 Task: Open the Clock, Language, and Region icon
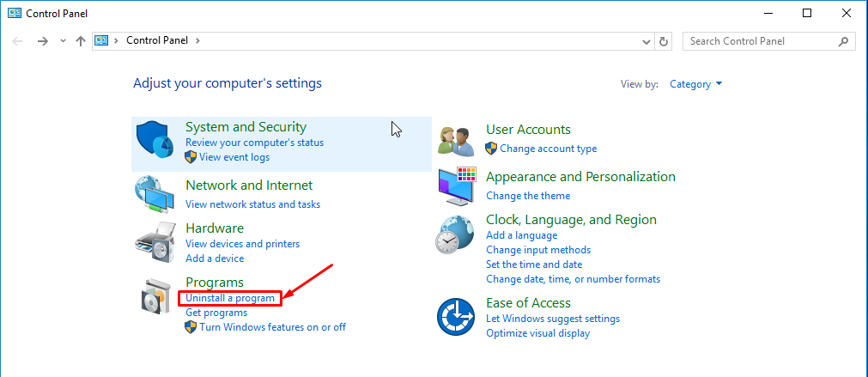tap(454, 235)
